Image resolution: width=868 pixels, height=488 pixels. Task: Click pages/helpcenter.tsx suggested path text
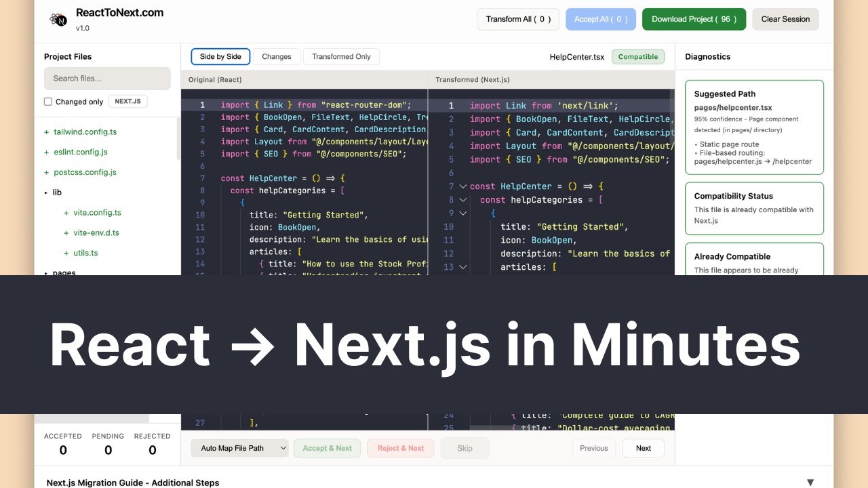coord(733,108)
